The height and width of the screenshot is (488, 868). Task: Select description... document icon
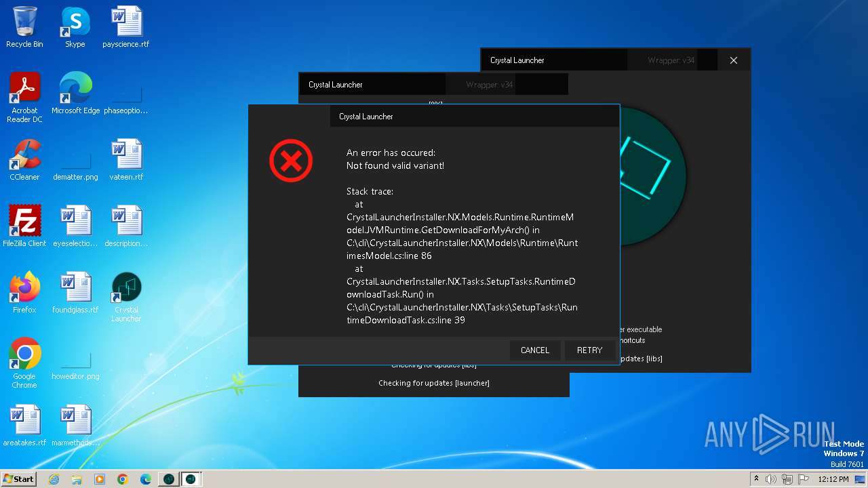(x=126, y=226)
